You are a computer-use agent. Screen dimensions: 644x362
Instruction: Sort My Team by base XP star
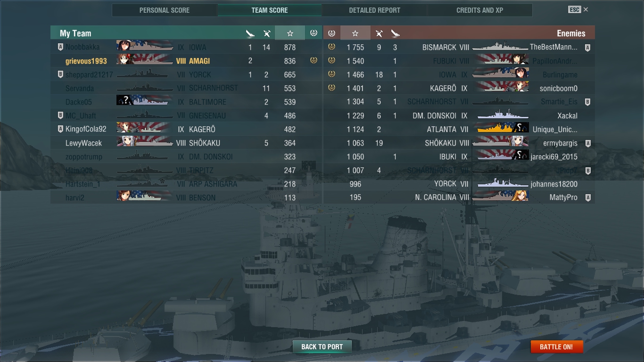coord(290,33)
